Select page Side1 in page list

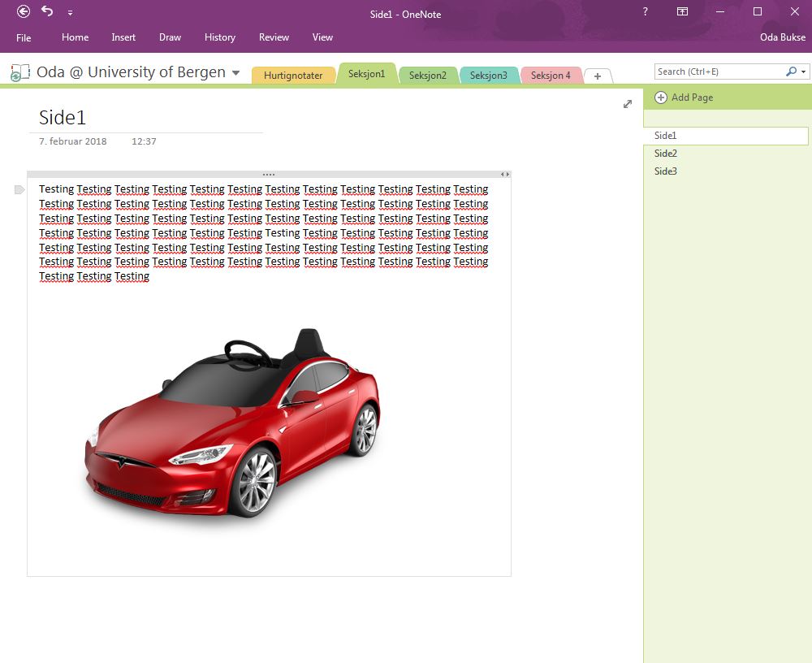click(725, 136)
